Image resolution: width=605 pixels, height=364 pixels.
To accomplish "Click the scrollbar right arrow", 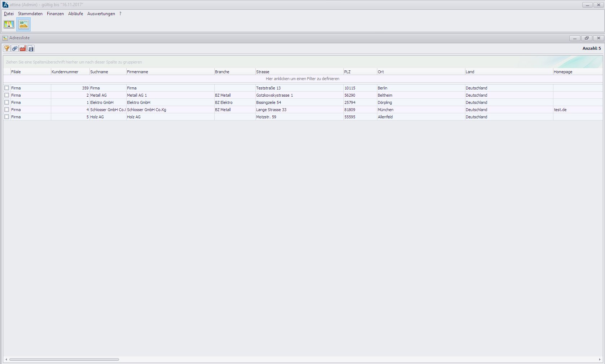I will 600,360.
